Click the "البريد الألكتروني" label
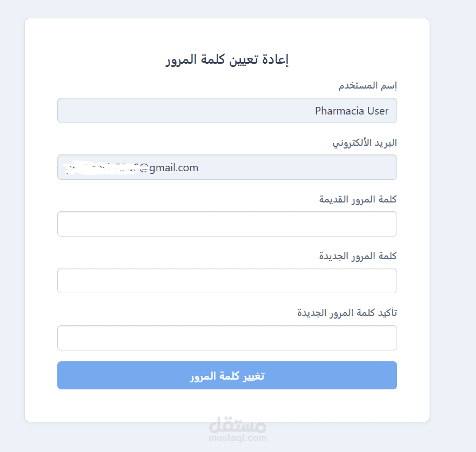Viewport: 476px width, 452px height. pyautogui.click(x=364, y=143)
